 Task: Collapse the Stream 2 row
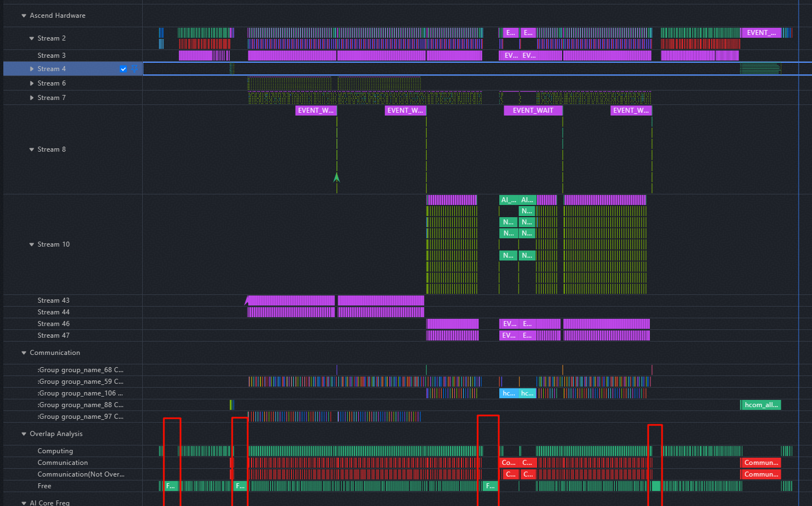[x=32, y=38]
